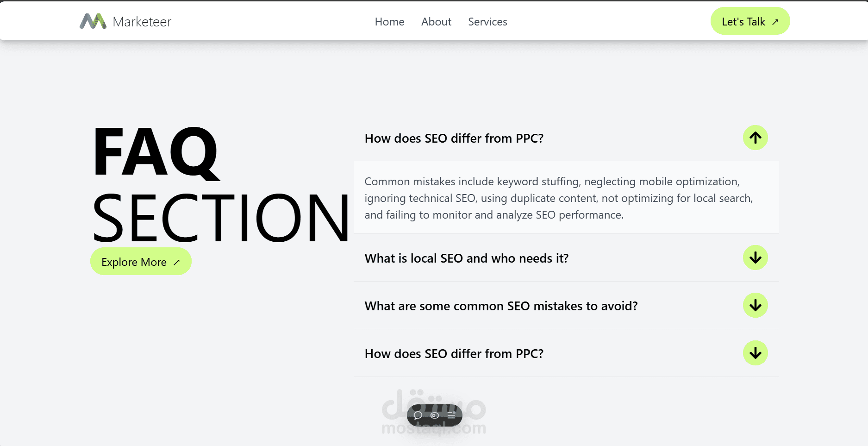Open the About nav item
The width and height of the screenshot is (868, 446).
(x=436, y=22)
